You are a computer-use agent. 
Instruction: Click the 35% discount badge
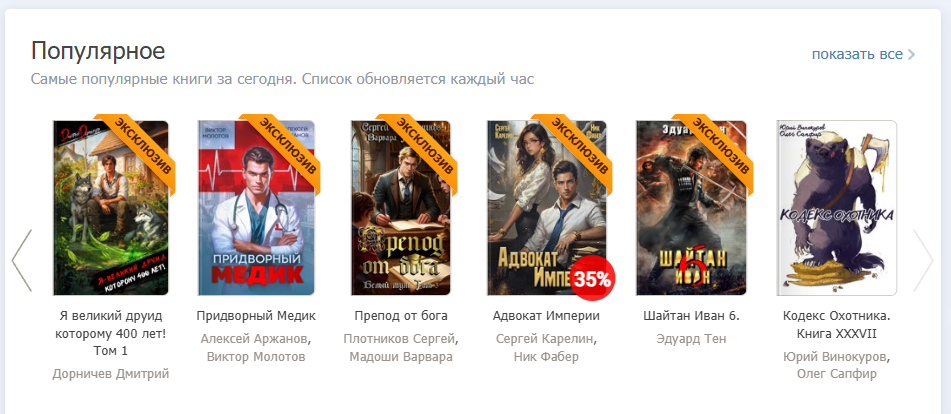tap(593, 279)
